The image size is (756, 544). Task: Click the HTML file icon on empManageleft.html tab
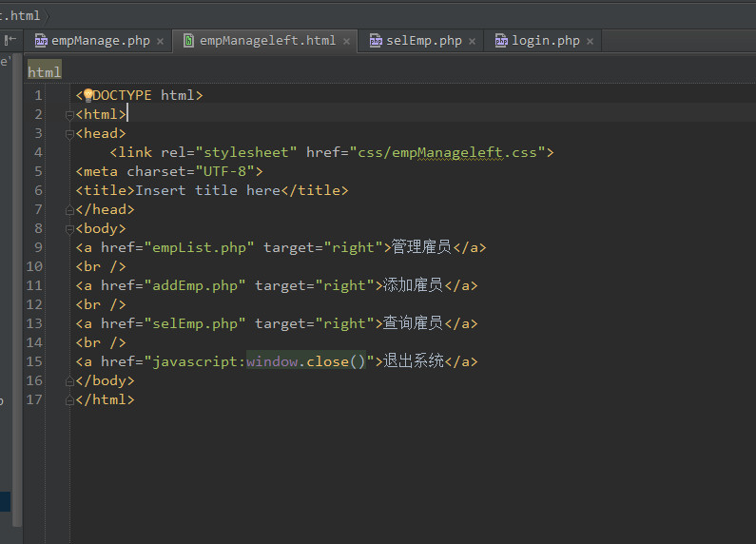(x=188, y=41)
